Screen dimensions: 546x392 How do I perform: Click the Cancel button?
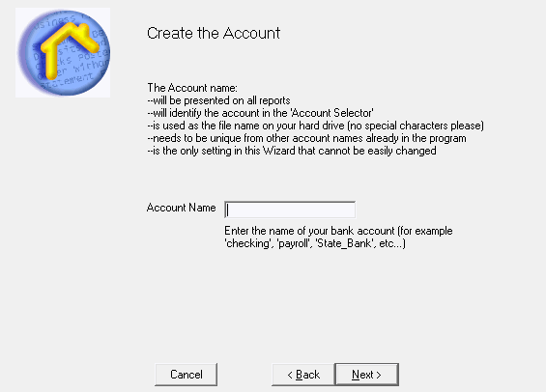click(x=186, y=375)
